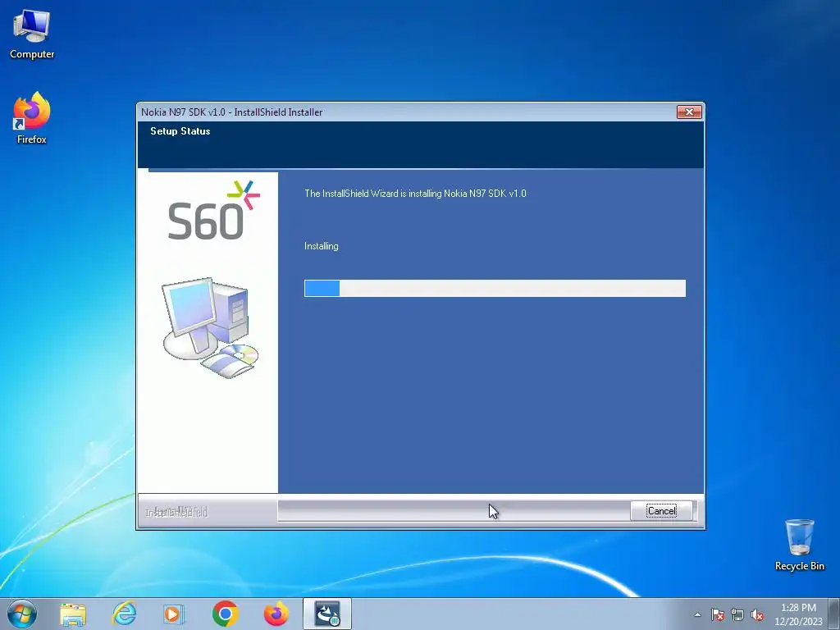This screenshot has width=840, height=630.
Task: Close the InstallShield Installer window
Action: [x=689, y=112]
